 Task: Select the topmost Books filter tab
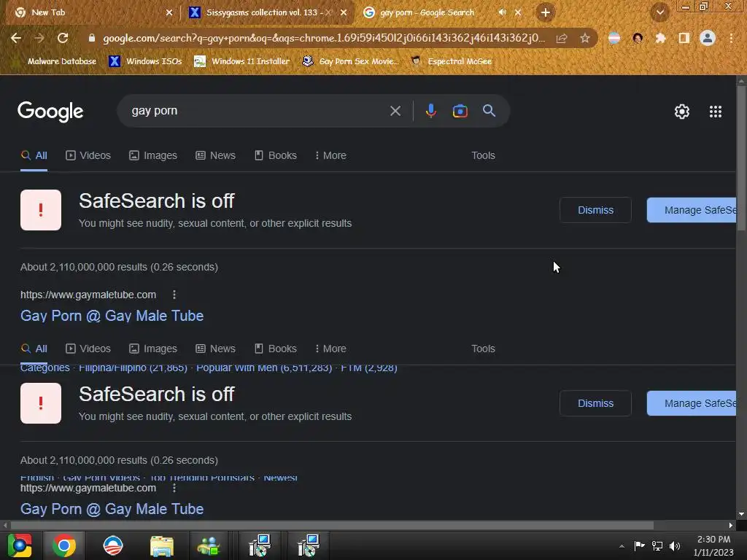[x=275, y=155]
